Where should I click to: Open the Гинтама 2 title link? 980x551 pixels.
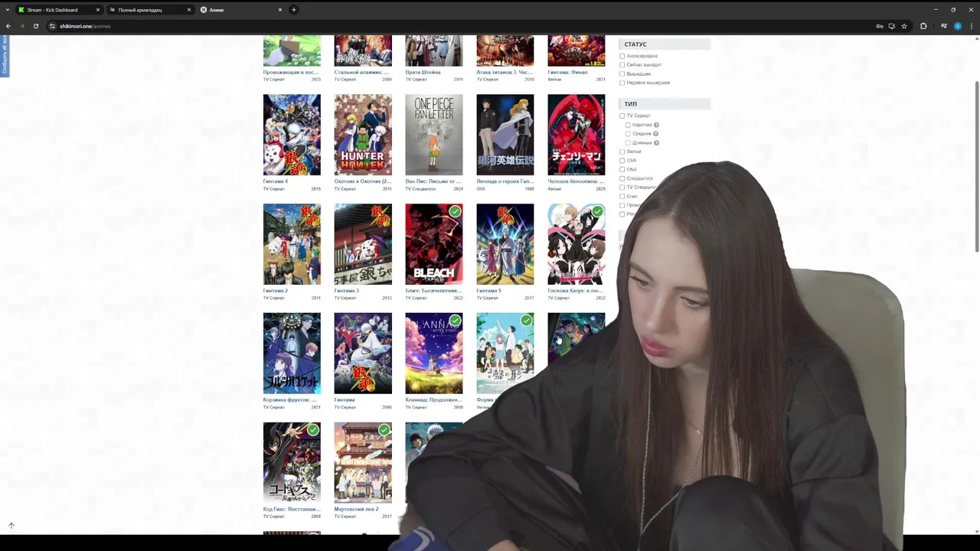(276, 291)
